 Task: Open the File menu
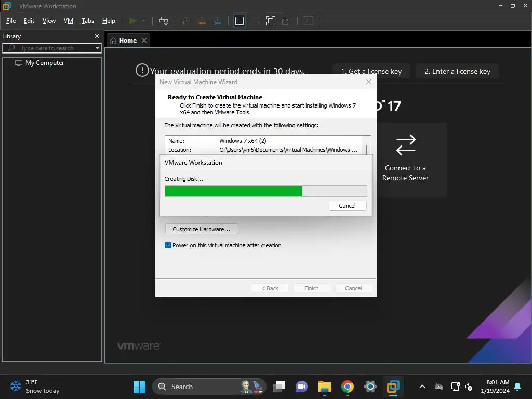(x=11, y=21)
